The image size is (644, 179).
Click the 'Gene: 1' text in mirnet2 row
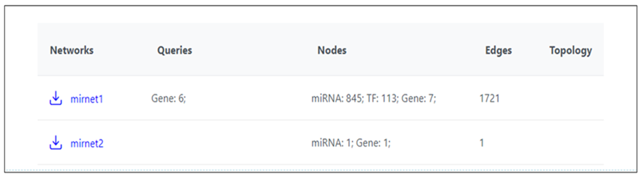[373, 143]
